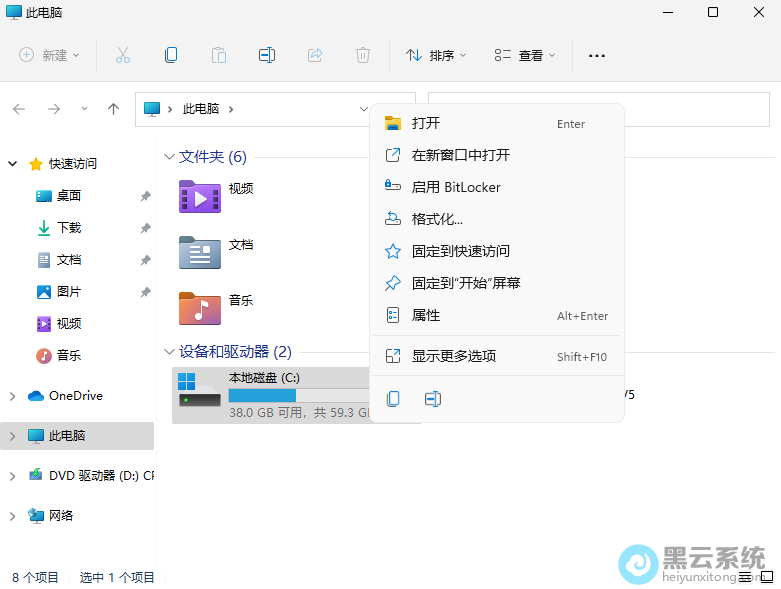This screenshot has height=589, width=781.
Task: Click the rename icon at context menu bottom
Action: [x=433, y=399]
